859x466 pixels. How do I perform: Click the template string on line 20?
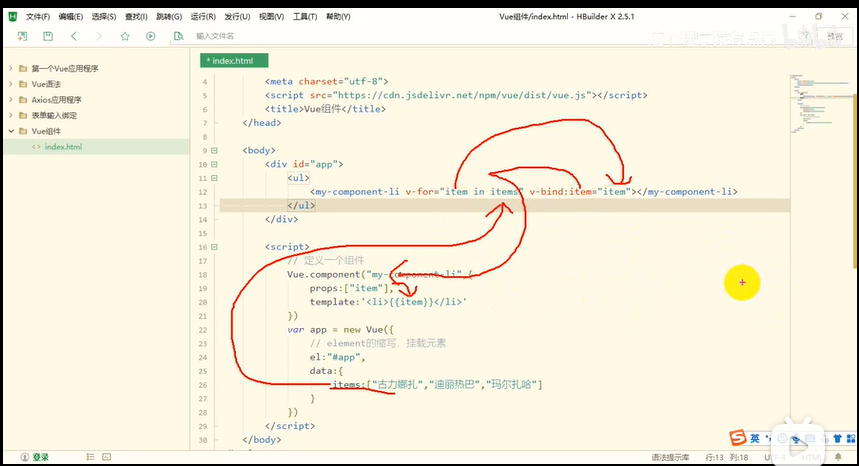413,302
